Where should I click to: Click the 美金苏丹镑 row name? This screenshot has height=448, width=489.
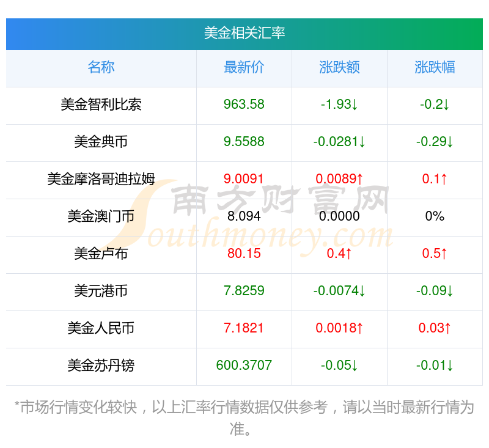click(x=101, y=365)
